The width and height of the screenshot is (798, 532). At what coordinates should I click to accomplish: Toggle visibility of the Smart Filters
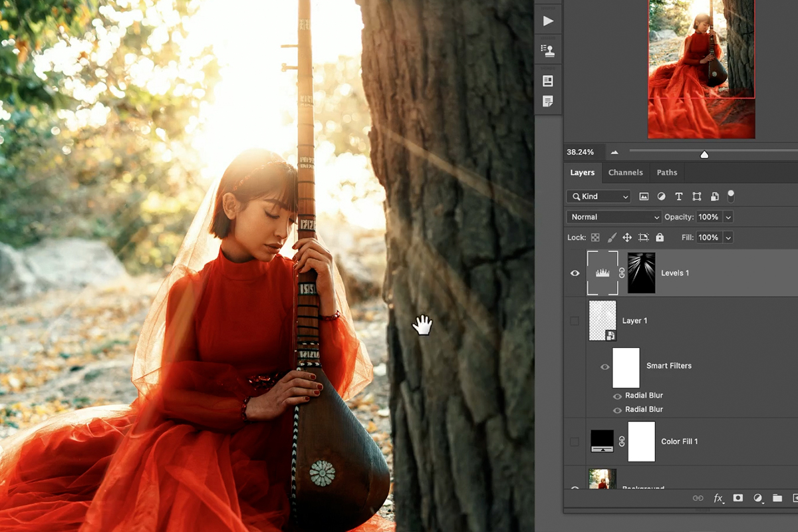click(604, 366)
